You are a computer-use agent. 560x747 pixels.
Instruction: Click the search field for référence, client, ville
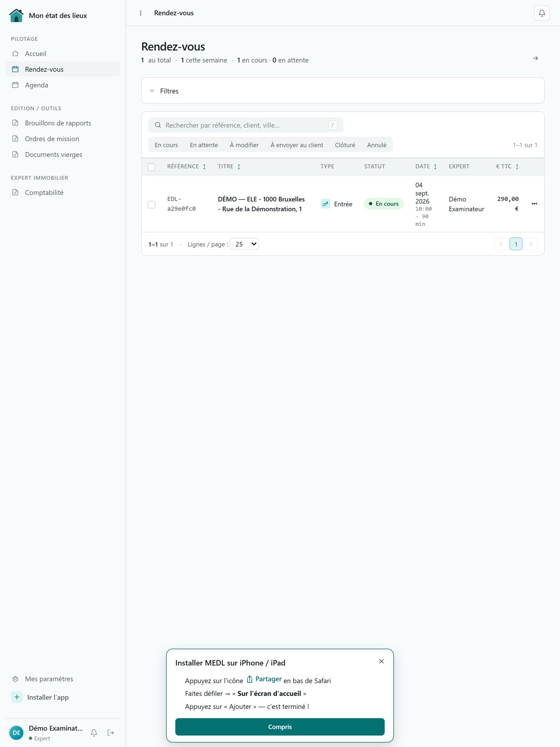246,125
